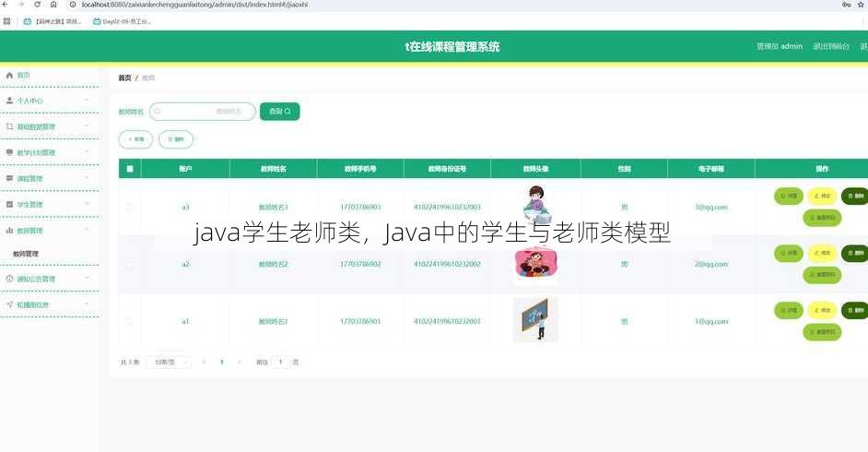Click the browser home icon
The width and height of the screenshot is (868, 452).
(53, 5)
